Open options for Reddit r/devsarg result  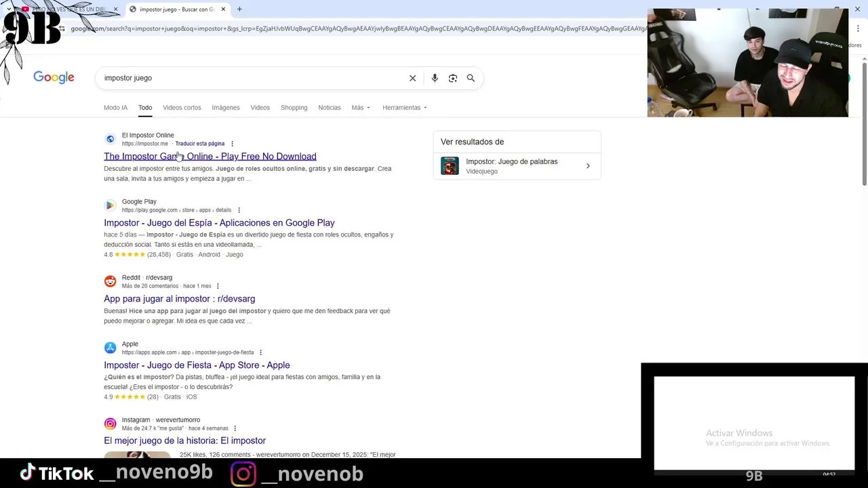tap(218, 286)
